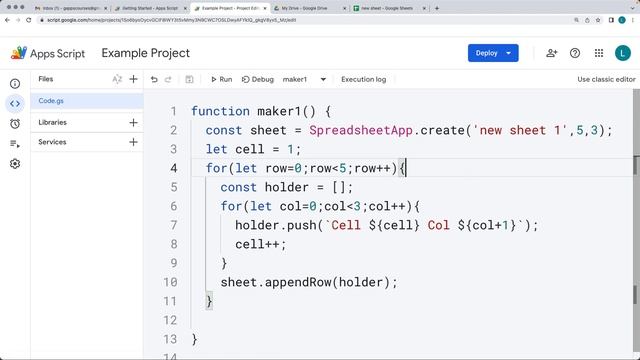Click line number 7 in gutter
640x360 pixels.
(173, 225)
